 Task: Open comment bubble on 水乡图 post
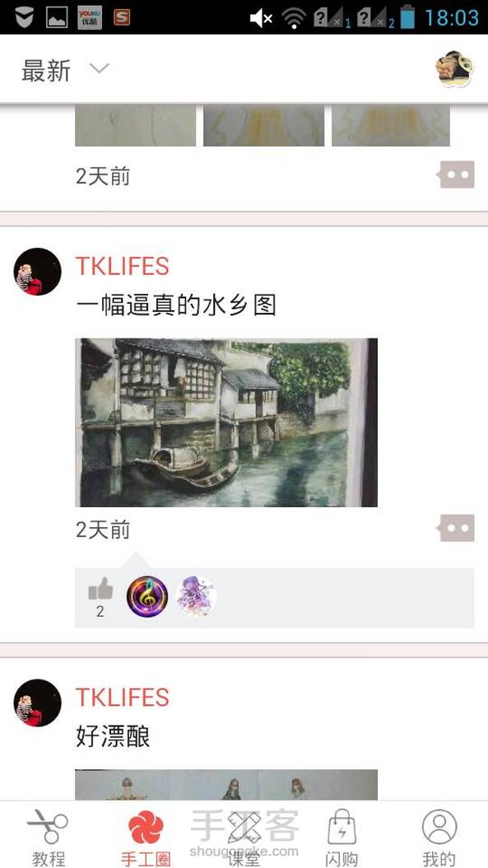(x=457, y=528)
